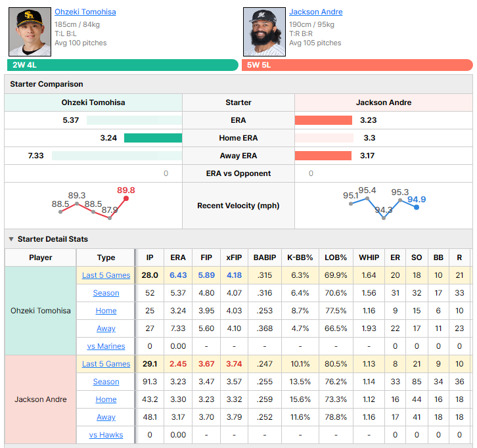Open Jackson Andre's Away stats link
The height and width of the screenshot is (448, 477).
click(x=106, y=417)
